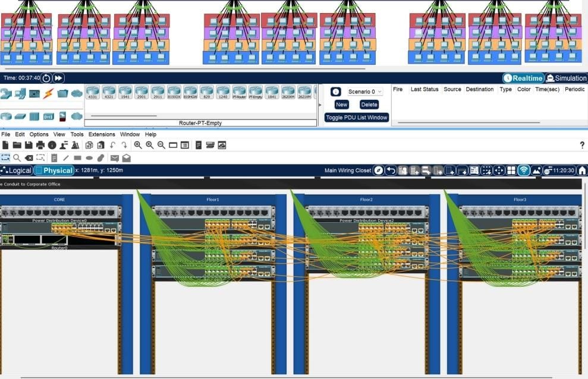Open the File menu
The width and height of the screenshot is (588, 379).
5,134
